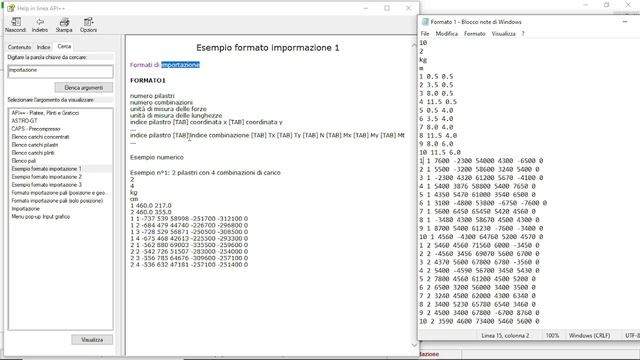The image size is (640, 360).
Task: Select the 'Elenco carichi concentrati' topic
Action: tap(40, 137)
